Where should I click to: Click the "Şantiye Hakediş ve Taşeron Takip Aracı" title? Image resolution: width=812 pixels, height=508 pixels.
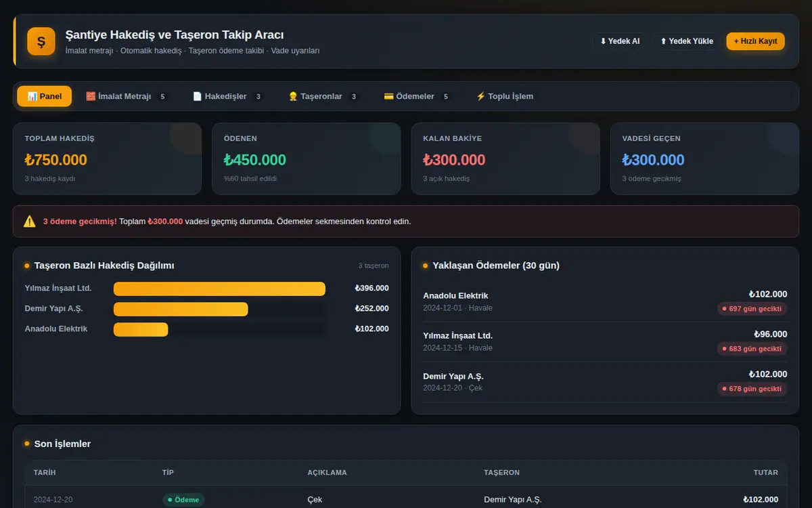[x=175, y=35]
